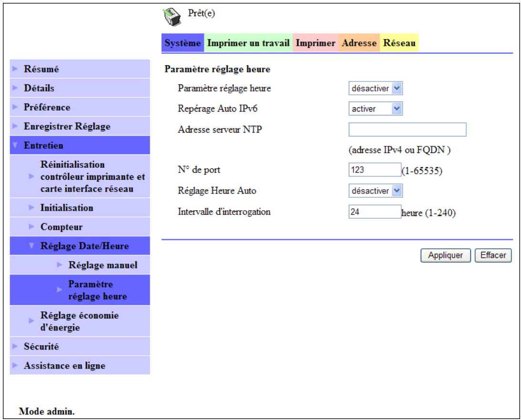Click the Adresse serveur NTP label
This screenshot has height=420, width=521.
(x=220, y=129)
